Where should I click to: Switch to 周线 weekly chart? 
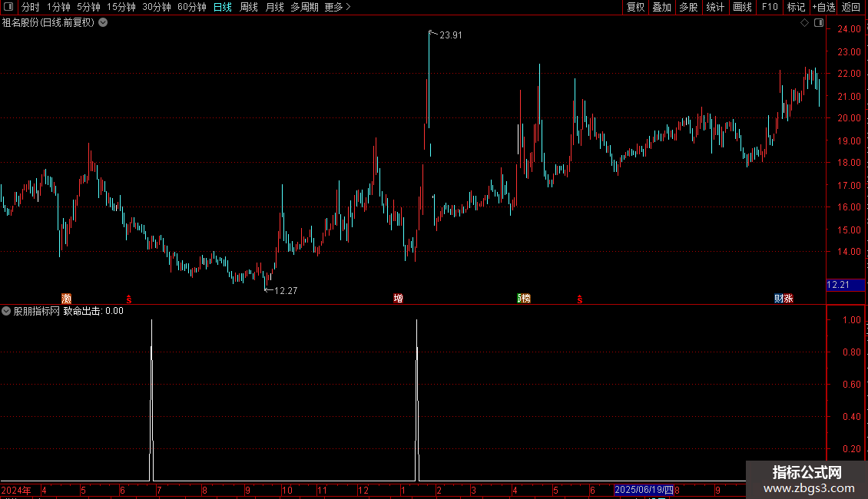[x=249, y=7]
